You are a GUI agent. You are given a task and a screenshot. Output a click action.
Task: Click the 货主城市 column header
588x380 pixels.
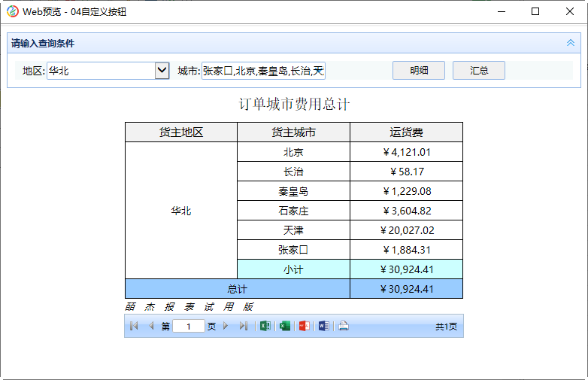point(293,132)
